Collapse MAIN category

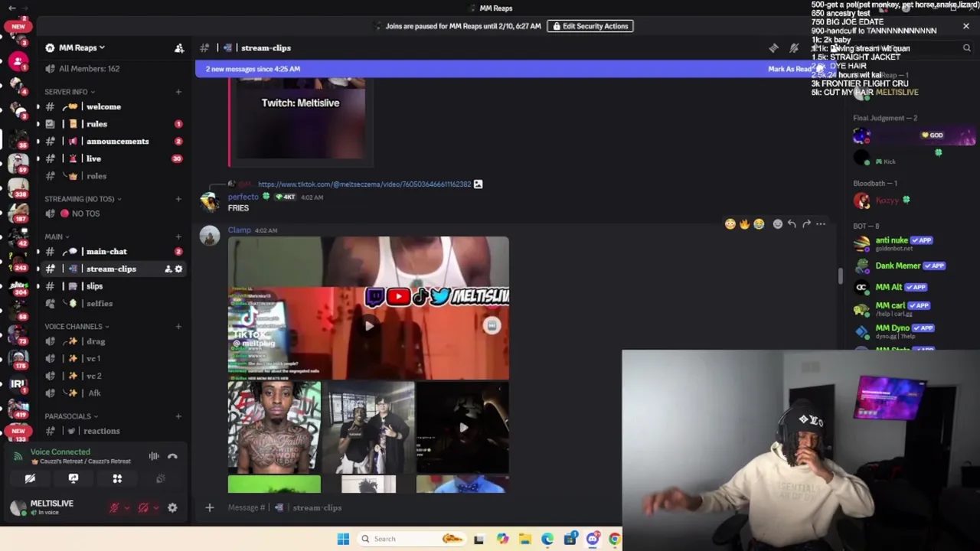pos(57,236)
